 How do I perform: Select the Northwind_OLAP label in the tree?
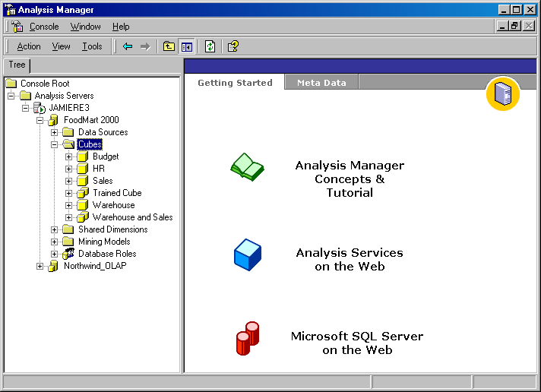point(95,266)
